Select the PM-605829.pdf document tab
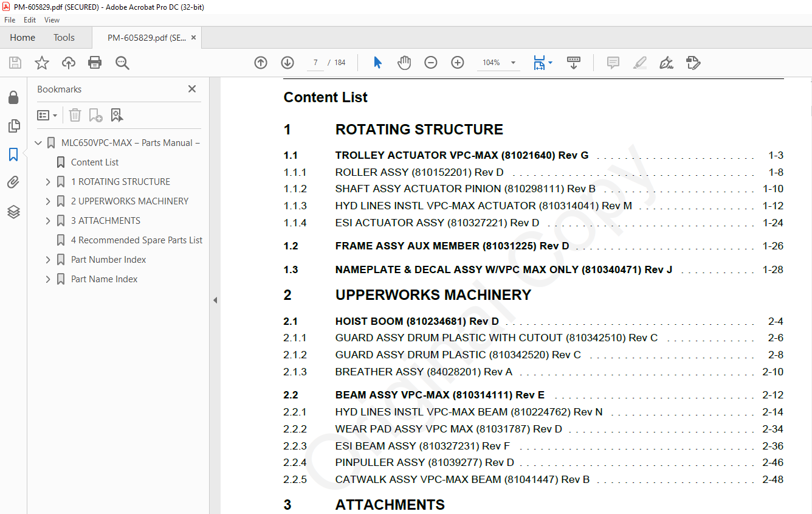Screen dimensions: 812x514 click(x=146, y=38)
